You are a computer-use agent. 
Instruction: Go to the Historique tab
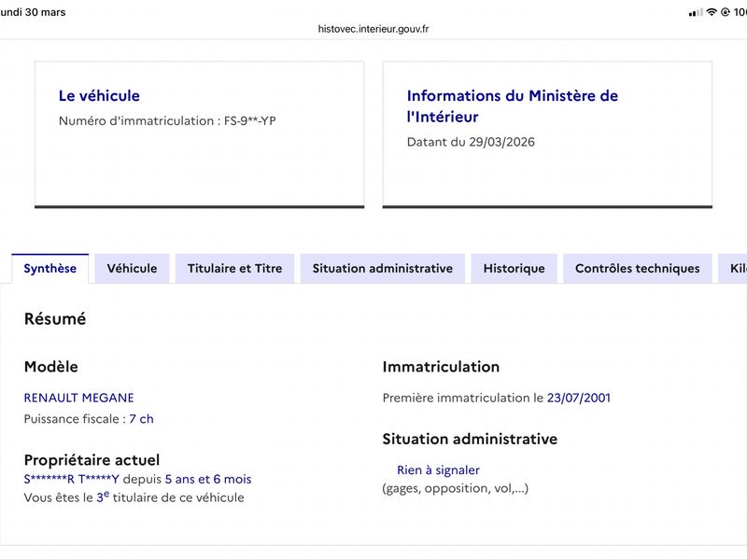(x=514, y=269)
